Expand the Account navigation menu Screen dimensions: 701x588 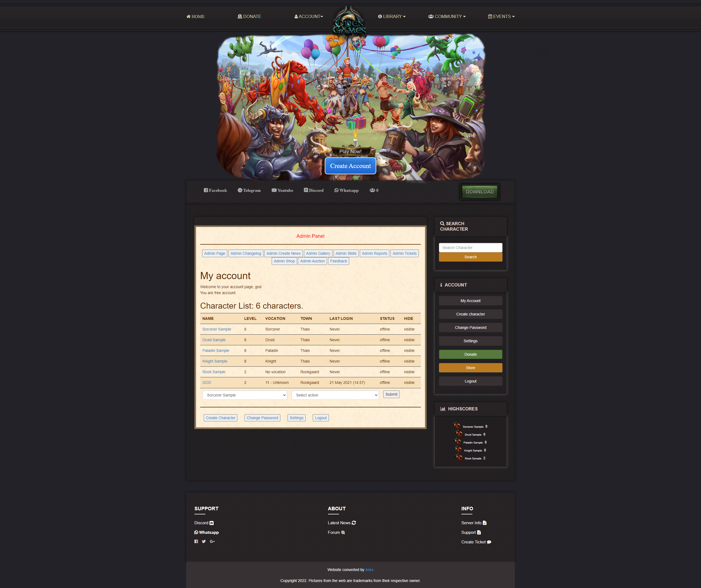point(309,16)
